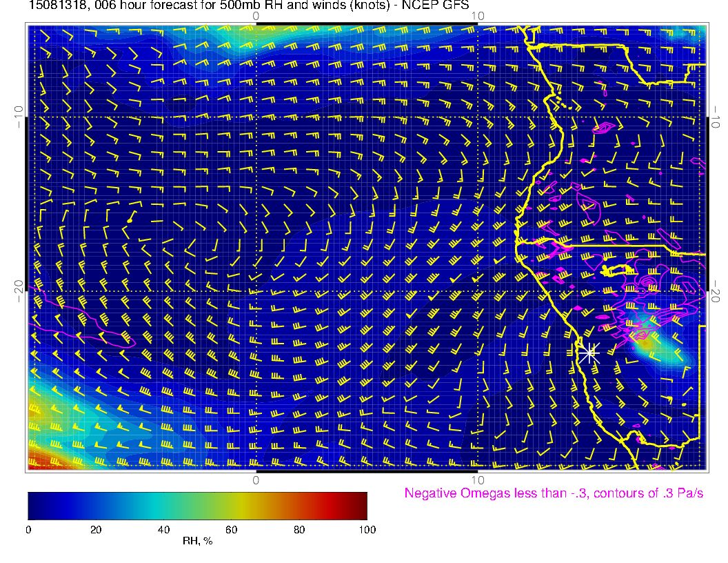Viewport: 728px width, 563px height.
Task: Click the 'RH, %' colorbar label
Action: [x=197, y=541]
